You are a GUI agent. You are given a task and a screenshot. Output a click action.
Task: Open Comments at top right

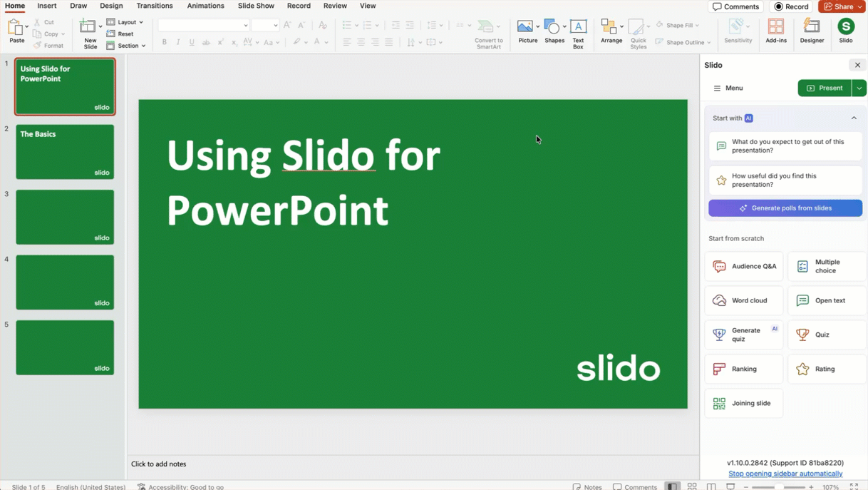pyautogui.click(x=736, y=6)
